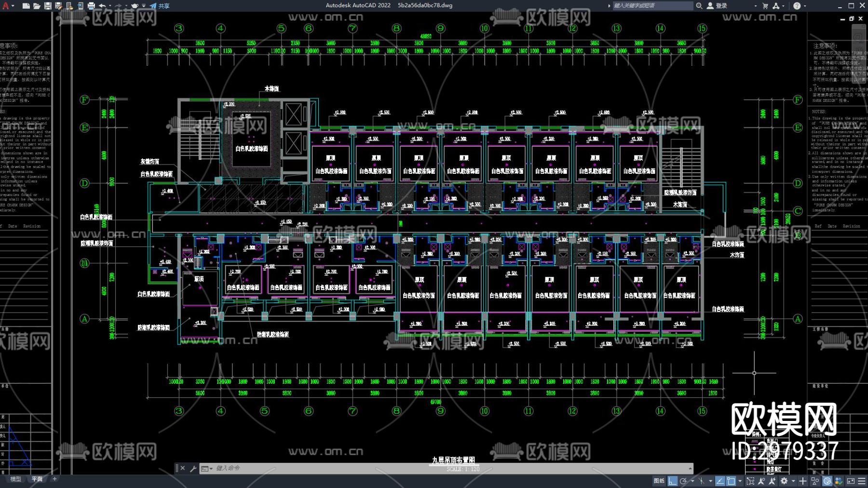This screenshot has height=488, width=868.
Task: Open Polar Tracking angle dropdown
Action: [x=692, y=481]
